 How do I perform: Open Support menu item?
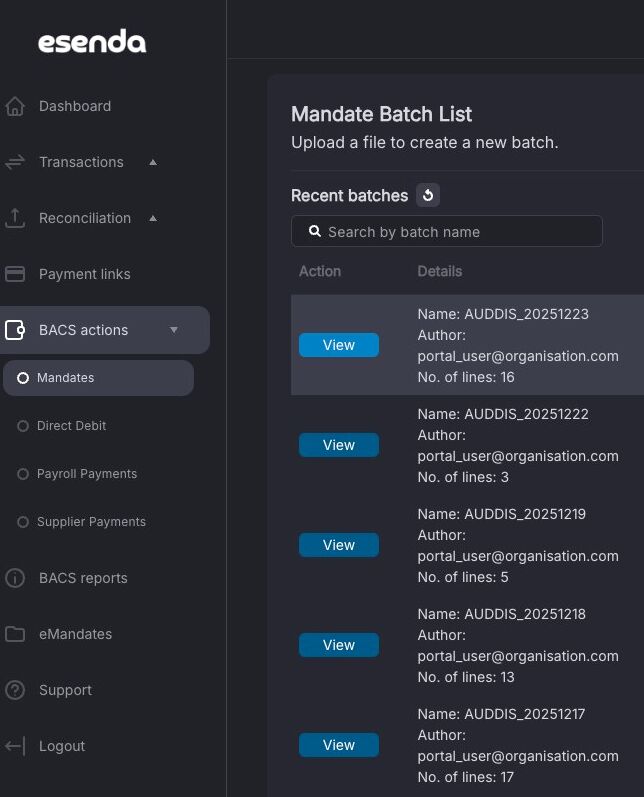66,690
